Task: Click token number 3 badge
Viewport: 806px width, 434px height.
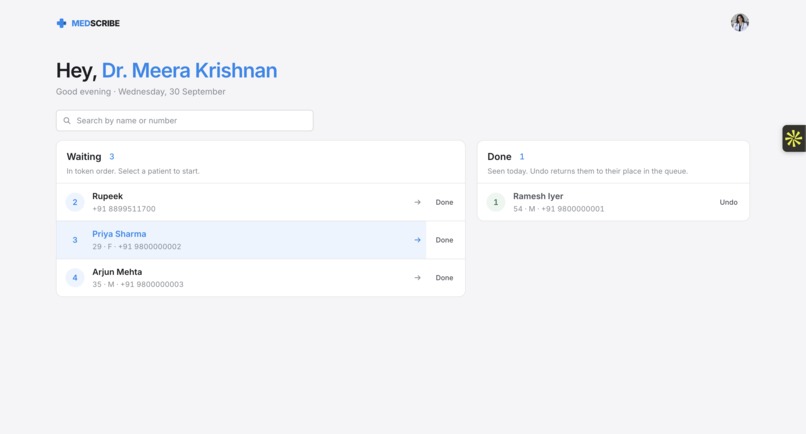Action: click(75, 240)
